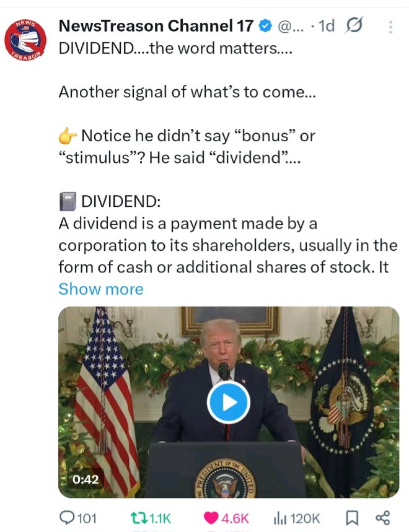Like the tweet with the heart icon

[211, 518]
